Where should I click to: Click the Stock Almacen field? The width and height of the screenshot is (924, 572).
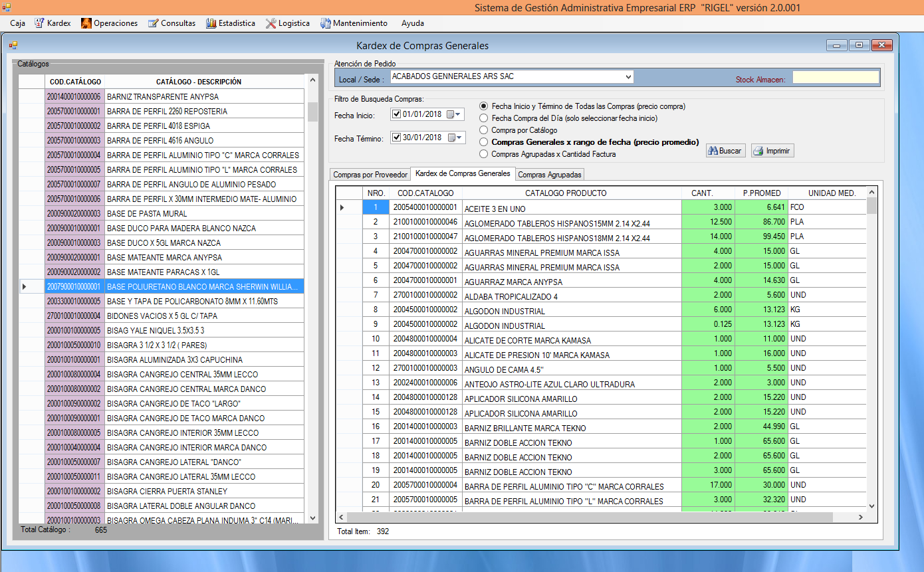pos(836,78)
